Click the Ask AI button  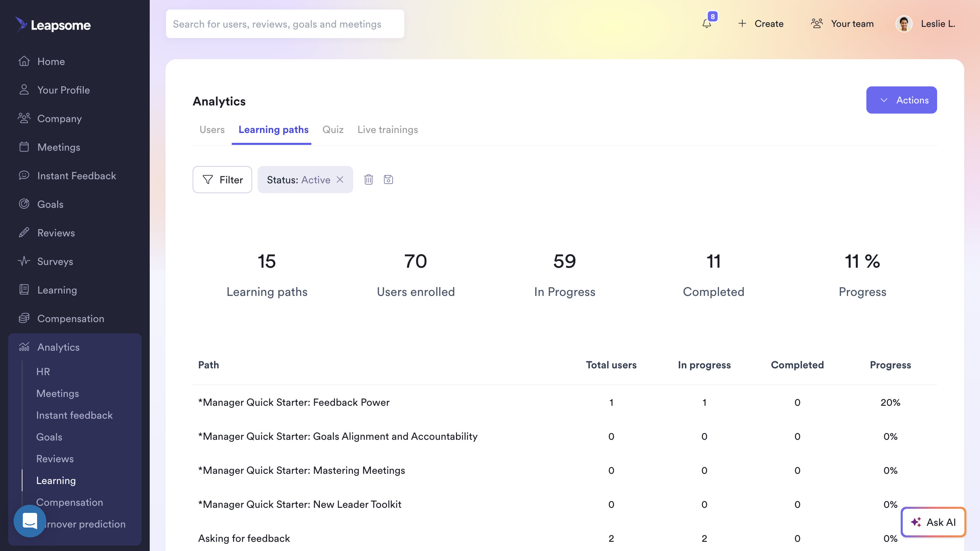coord(933,522)
